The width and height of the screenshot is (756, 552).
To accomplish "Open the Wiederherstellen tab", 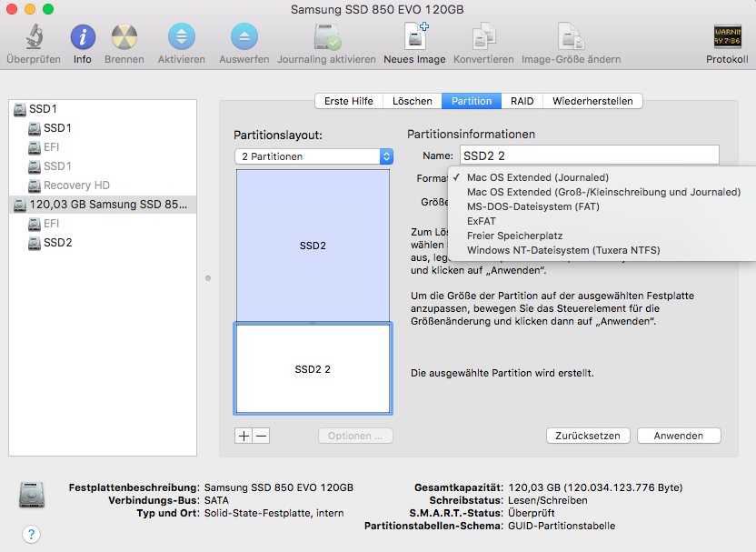I will (x=592, y=101).
